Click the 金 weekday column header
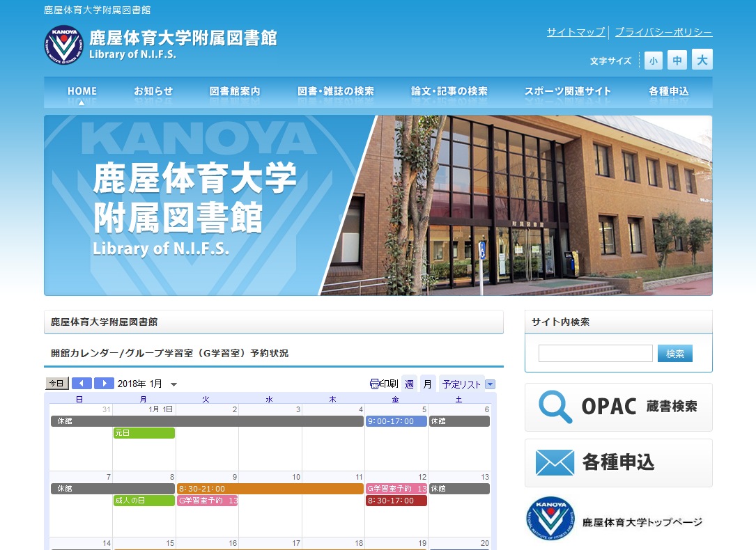Viewport: 756px width, 550px height. pyautogui.click(x=395, y=399)
